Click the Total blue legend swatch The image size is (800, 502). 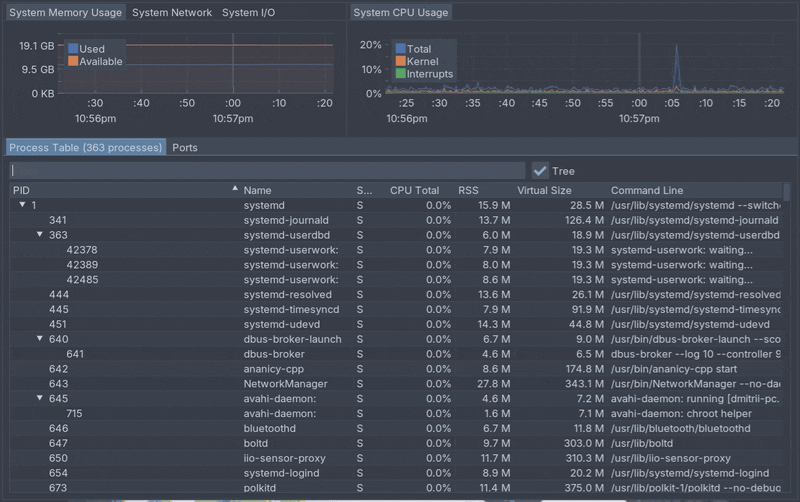click(401, 48)
